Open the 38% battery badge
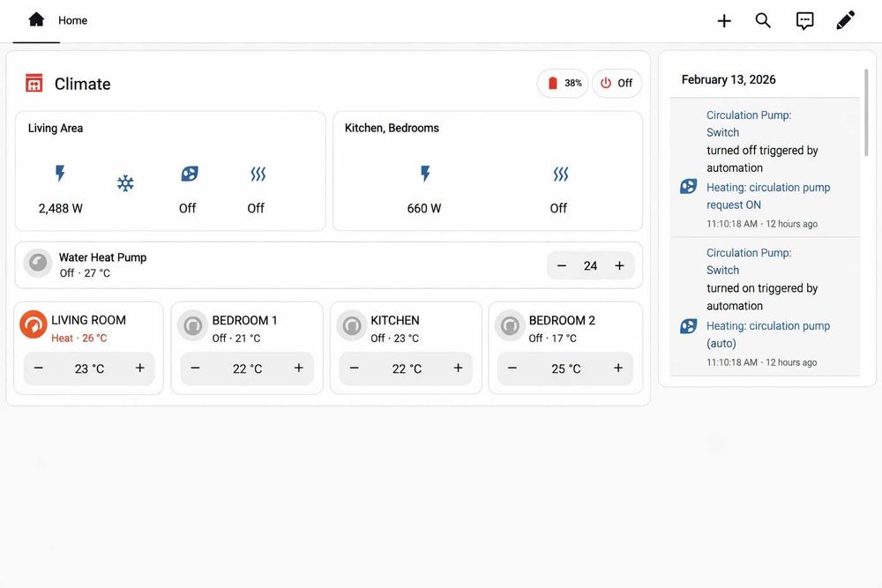 pyautogui.click(x=563, y=83)
